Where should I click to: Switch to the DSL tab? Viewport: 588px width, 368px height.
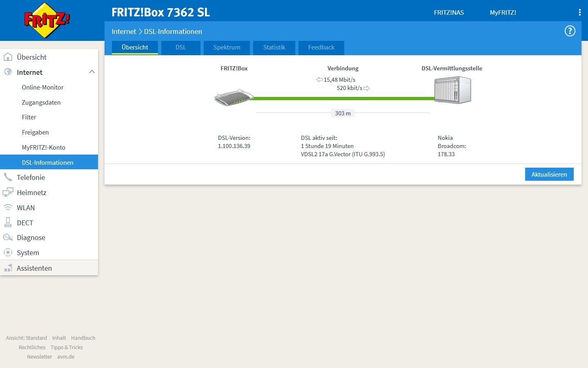pos(180,47)
